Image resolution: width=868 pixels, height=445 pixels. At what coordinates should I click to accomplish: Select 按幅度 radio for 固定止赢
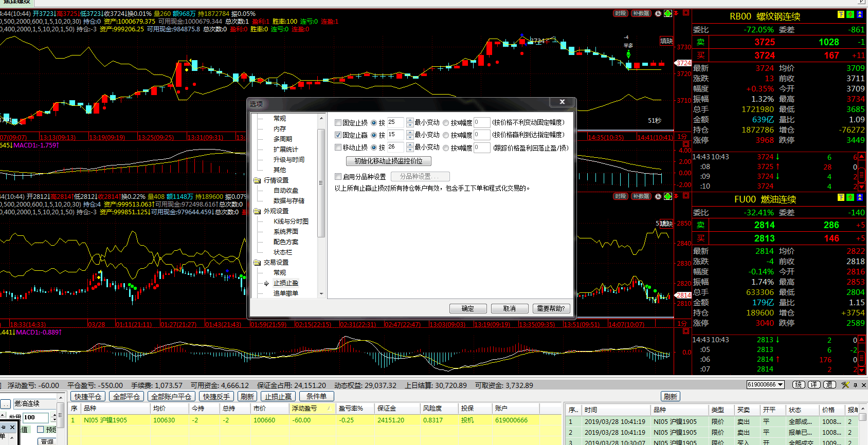coord(446,135)
